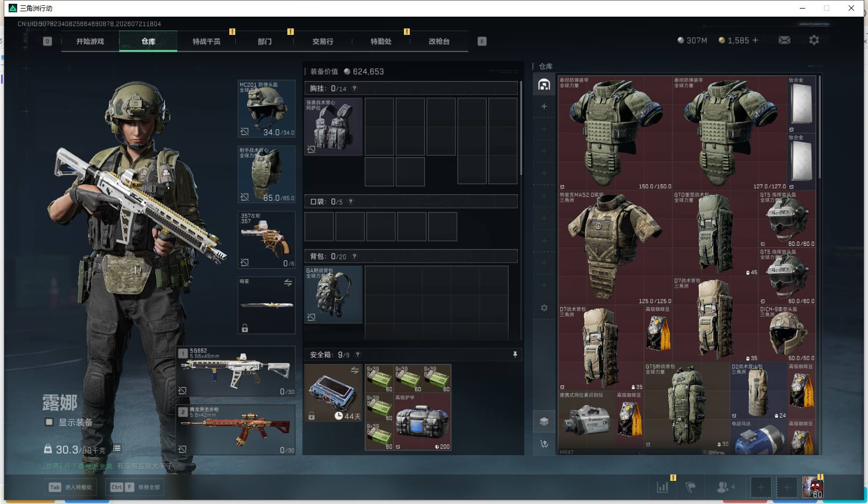Toggle the swap arrows on melee weapon slot
Image resolution: width=868 pixels, height=504 pixels.
click(x=288, y=282)
